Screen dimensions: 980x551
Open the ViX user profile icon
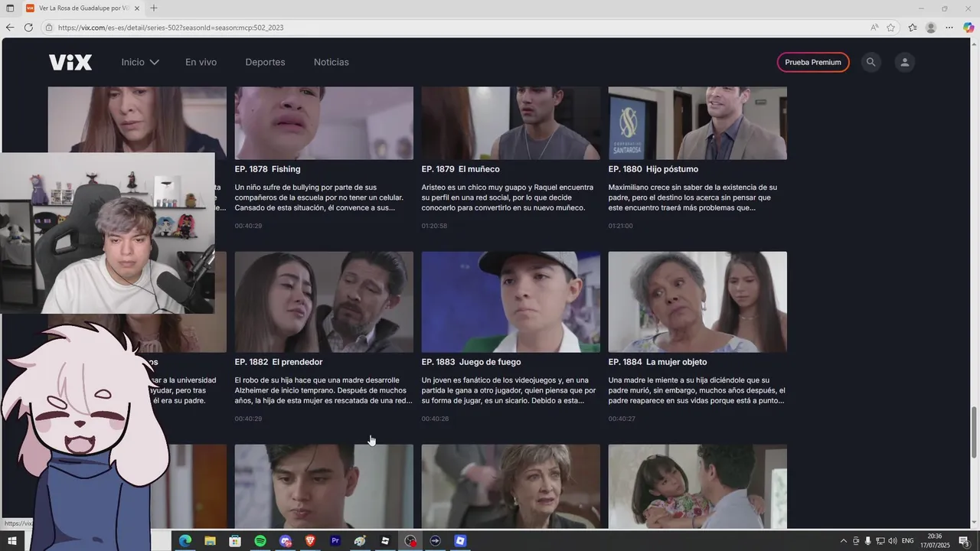(x=904, y=62)
